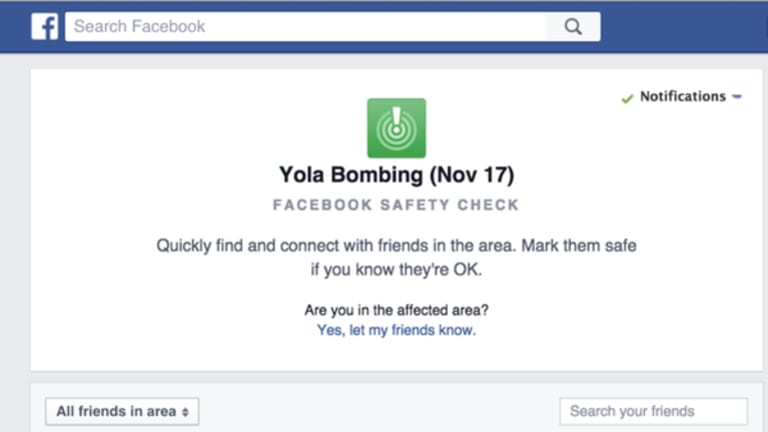Select the "Yola Bombing (Nov 17)" heading
This screenshot has width=768, height=432.
[396, 175]
